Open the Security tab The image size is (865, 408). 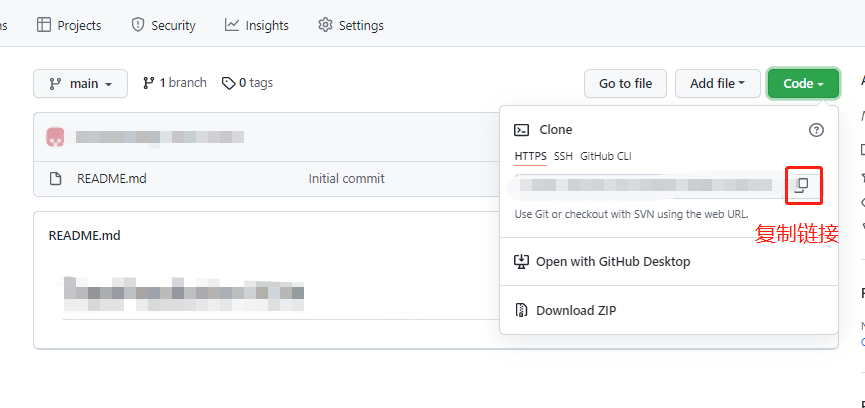(x=163, y=25)
